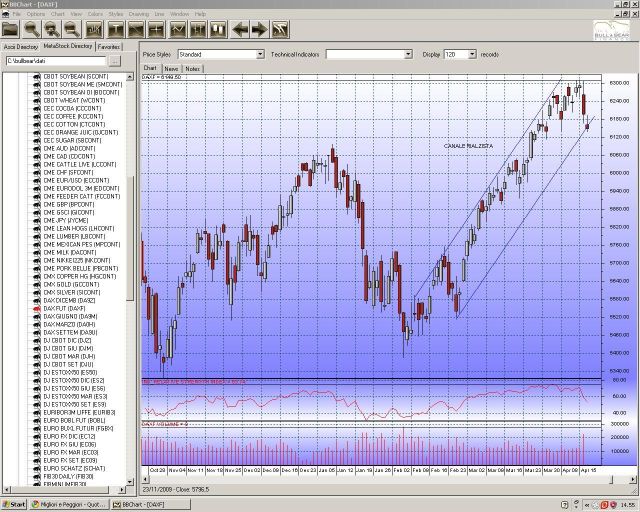Viewport: 640px width, 512px height.
Task: Click the security list scroll down arrow
Action: pyautogui.click(x=130, y=482)
